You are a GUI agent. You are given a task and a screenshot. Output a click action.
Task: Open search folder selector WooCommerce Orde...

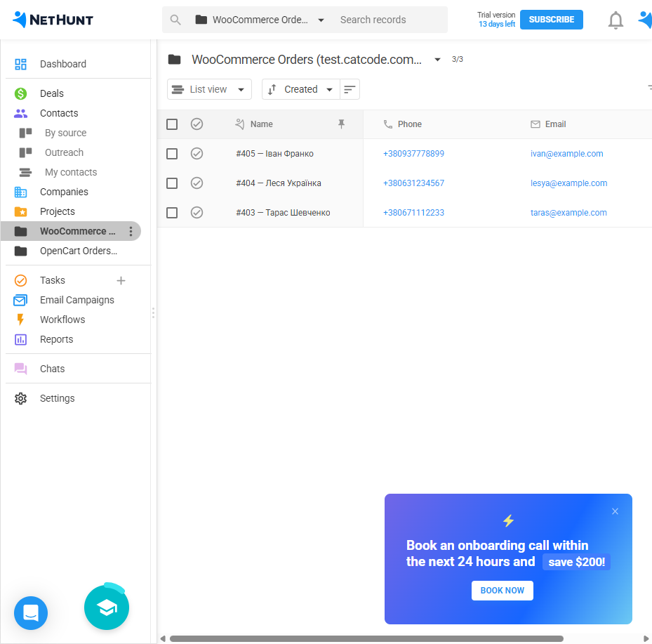point(260,20)
